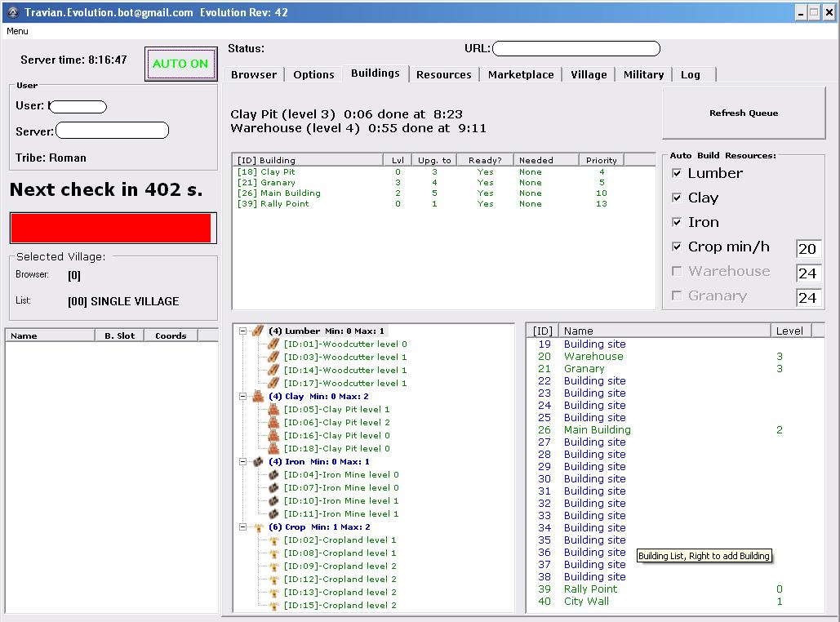Click the AUTO ON button
840x622 pixels.
click(180, 64)
